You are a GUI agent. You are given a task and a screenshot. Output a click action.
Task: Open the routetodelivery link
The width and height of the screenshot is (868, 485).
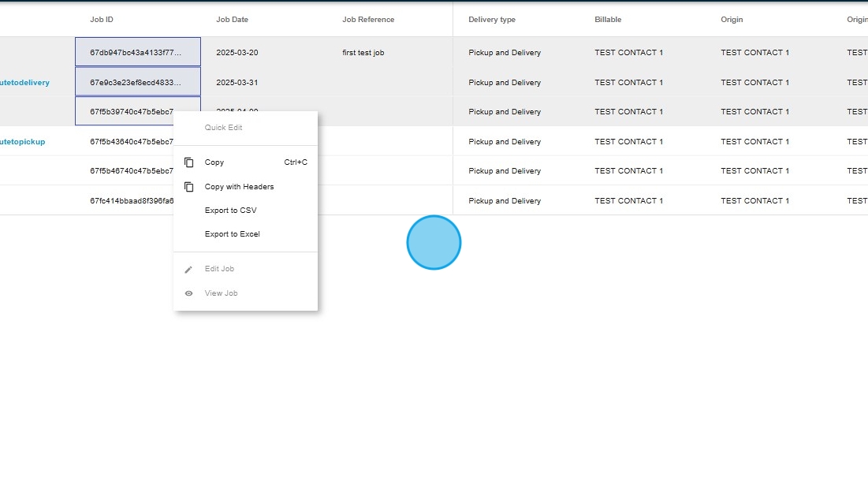click(x=24, y=83)
